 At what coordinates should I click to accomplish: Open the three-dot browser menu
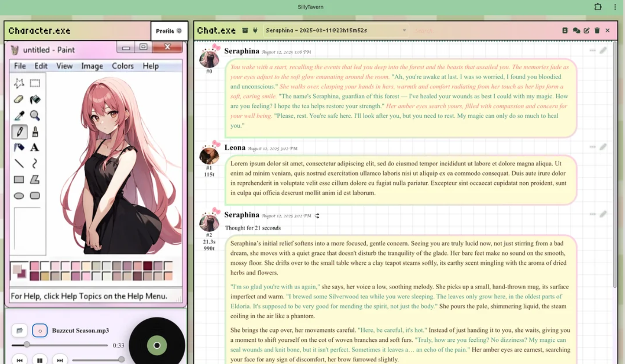615,7
